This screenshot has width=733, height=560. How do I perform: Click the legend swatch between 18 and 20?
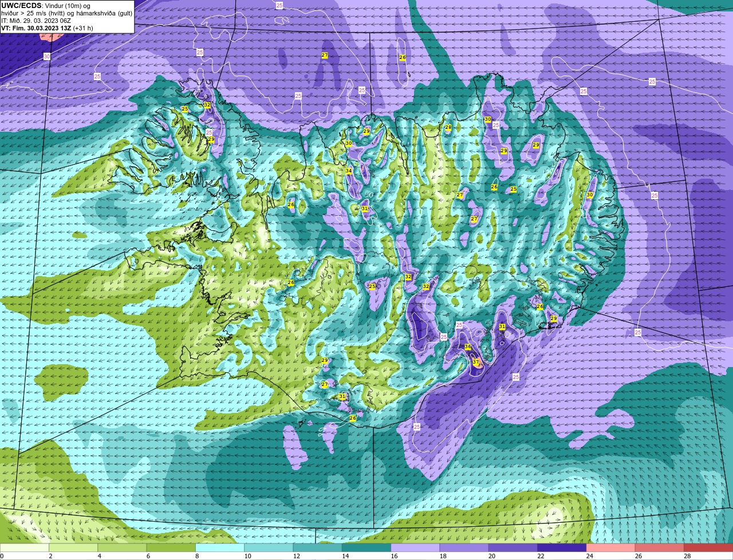coord(464,547)
